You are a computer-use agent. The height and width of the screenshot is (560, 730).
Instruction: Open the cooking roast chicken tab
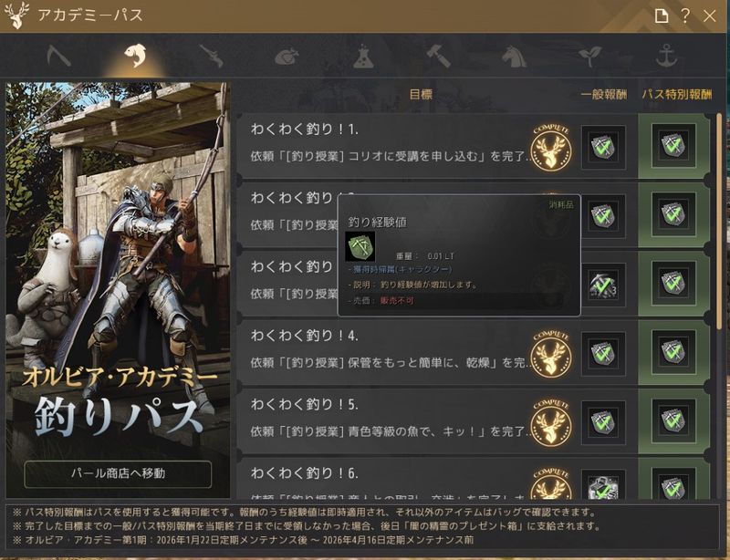(287, 57)
